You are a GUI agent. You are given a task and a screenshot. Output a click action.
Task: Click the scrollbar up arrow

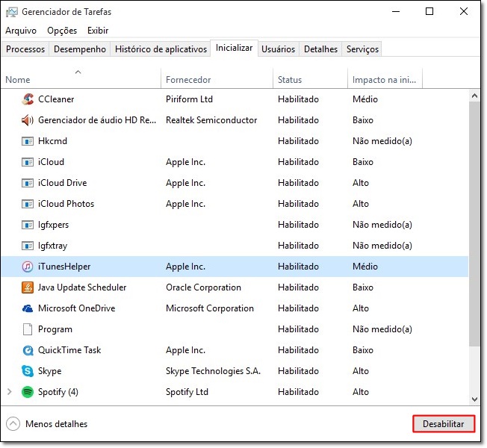coord(474,96)
